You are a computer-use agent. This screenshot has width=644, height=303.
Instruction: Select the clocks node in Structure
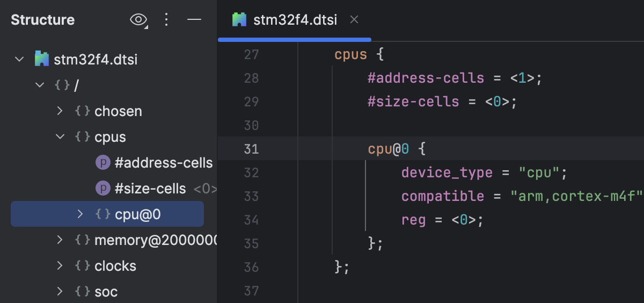click(115, 266)
